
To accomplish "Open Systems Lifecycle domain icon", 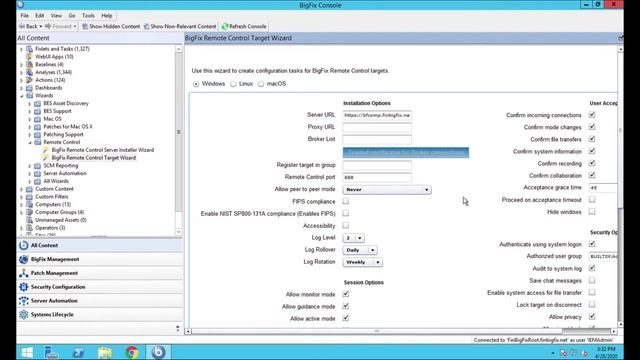I will tap(24, 314).
